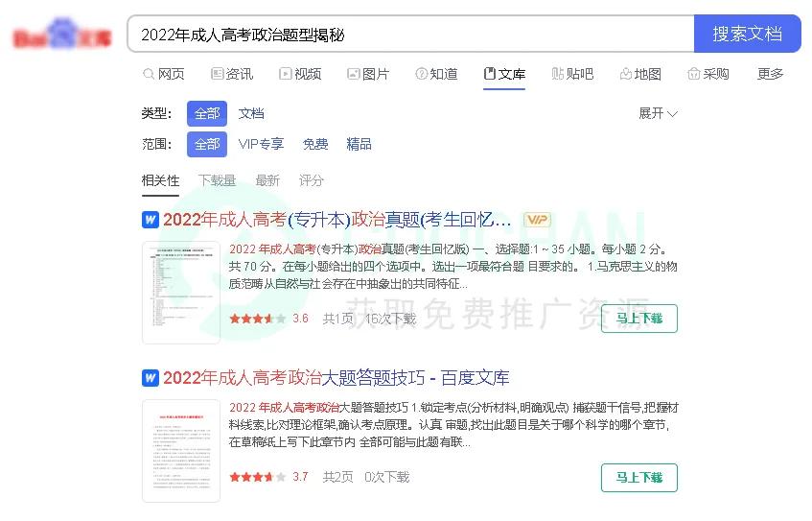Open 2022年成人高考政治大题答题技巧 result link
Screen dimensions: 812x521
336,378
